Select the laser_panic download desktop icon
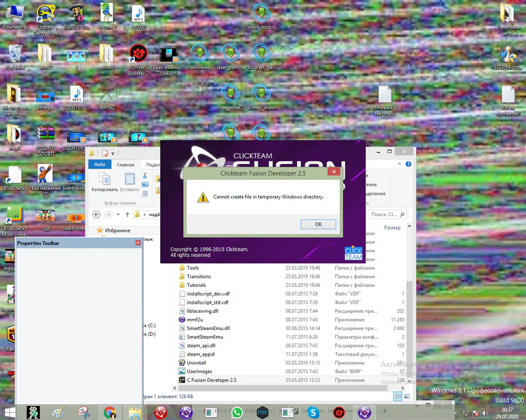Viewport: 526px width, 420px height. [230, 57]
